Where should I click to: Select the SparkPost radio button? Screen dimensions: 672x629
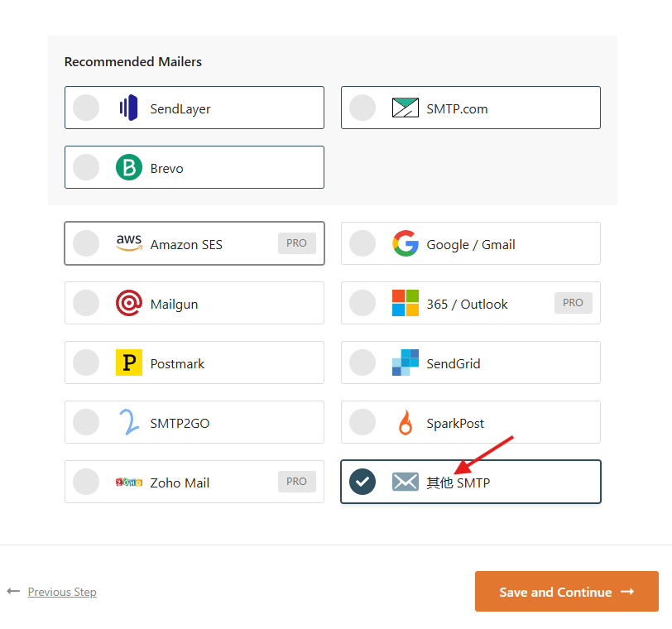pyautogui.click(x=362, y=422)
